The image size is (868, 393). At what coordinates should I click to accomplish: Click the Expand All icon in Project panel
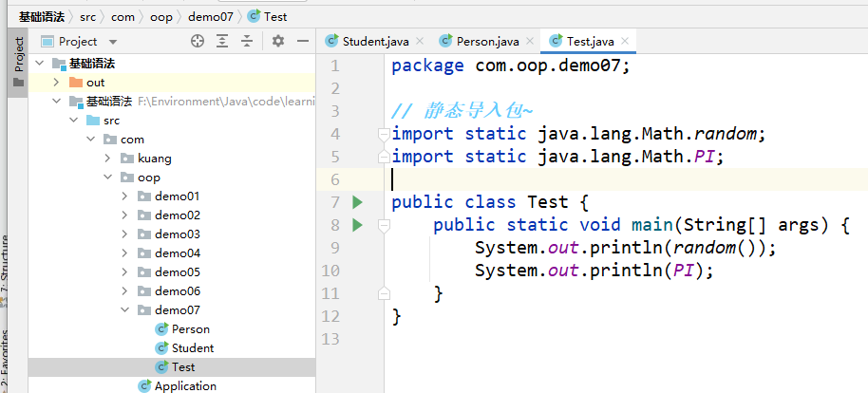point(222,41)
